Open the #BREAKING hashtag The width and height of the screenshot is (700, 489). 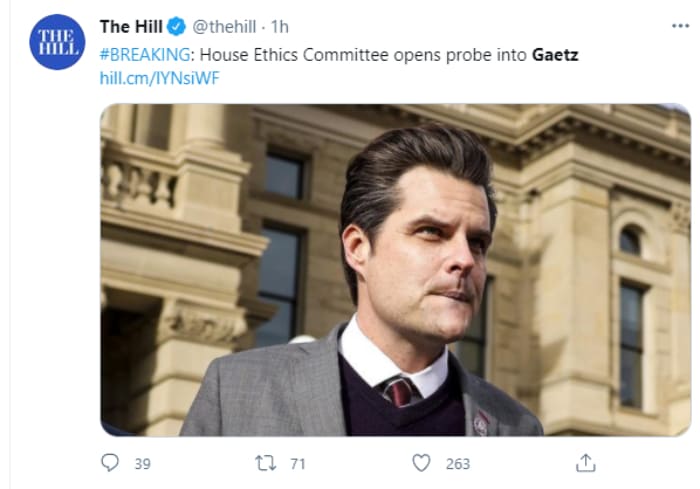[145, 55]
